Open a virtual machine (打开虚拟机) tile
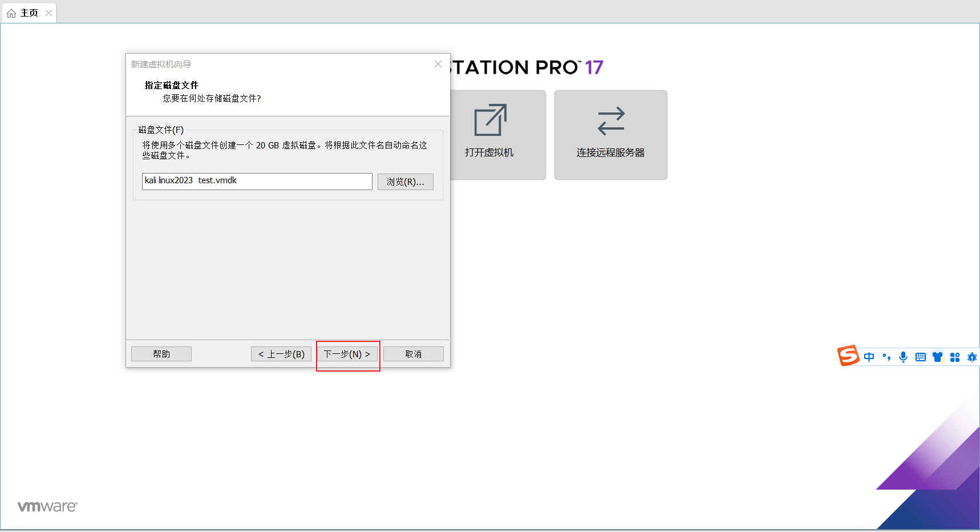 (x=489, y=135)
